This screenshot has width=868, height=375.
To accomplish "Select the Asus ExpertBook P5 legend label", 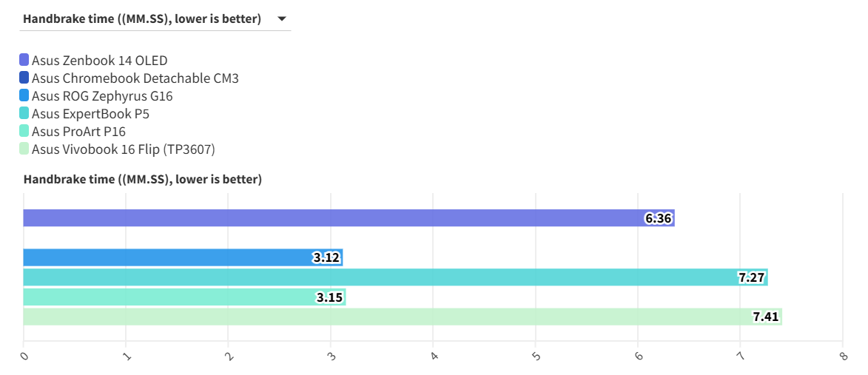I will click(x=90, y=114).
